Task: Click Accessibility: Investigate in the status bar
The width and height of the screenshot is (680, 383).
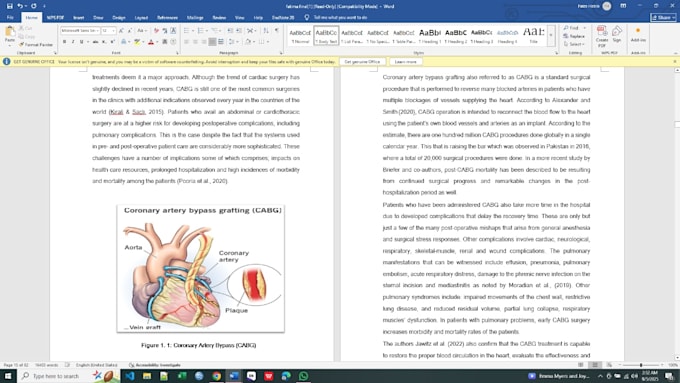Action: [155, 365]
